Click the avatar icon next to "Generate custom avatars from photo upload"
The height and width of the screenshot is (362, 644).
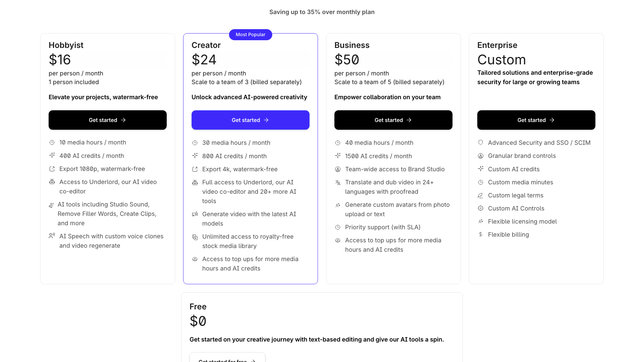point(338,205)
